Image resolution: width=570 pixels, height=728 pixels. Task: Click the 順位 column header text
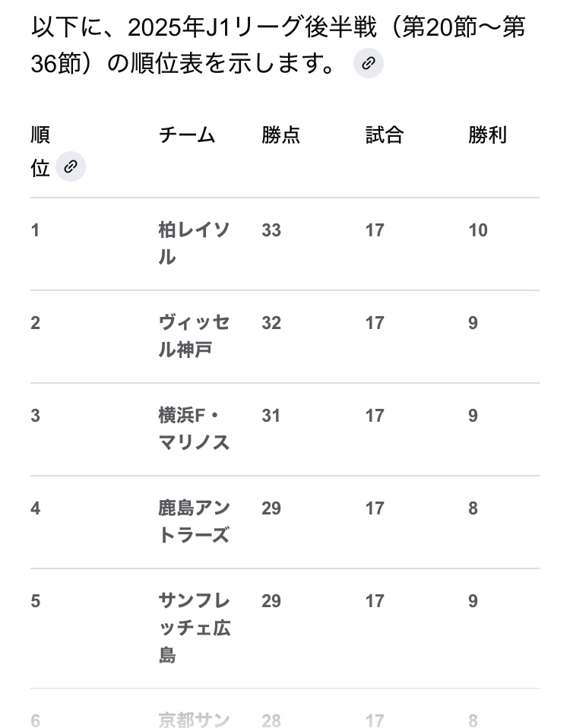click(x=40, y=150)
